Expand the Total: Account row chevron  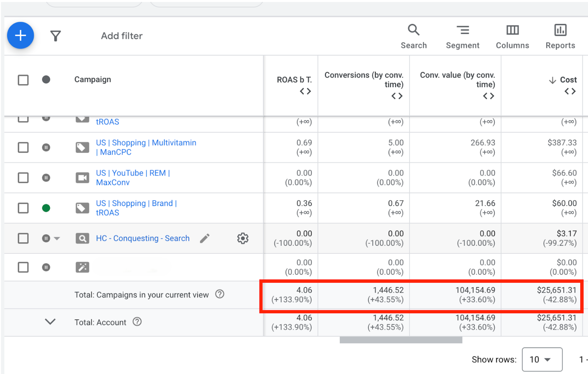point(50,322)
